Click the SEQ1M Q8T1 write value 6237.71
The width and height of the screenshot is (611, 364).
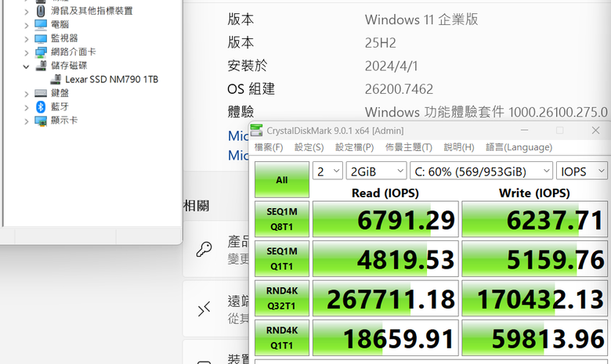pyautogui.click(x=534, y=219)
